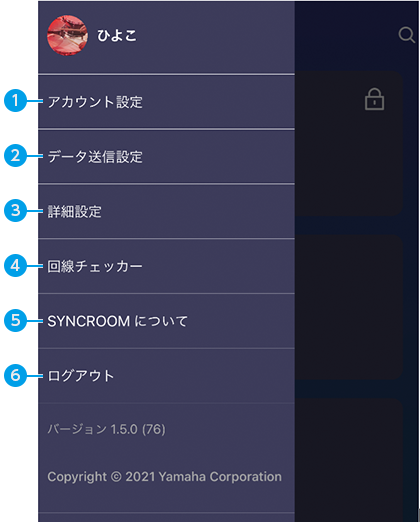This screenshot has width=420, height=522.
Task: Click the dimmed room card behind menu
Action: [348, 143]
